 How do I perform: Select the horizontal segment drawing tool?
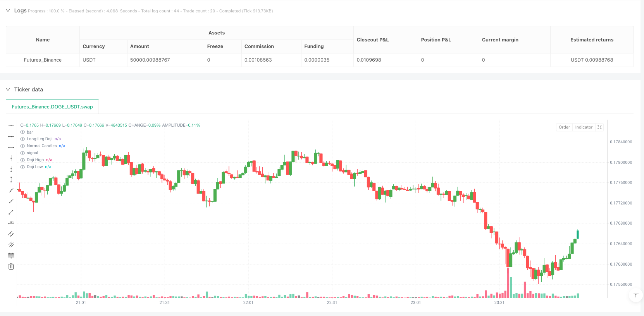[11, 147]
